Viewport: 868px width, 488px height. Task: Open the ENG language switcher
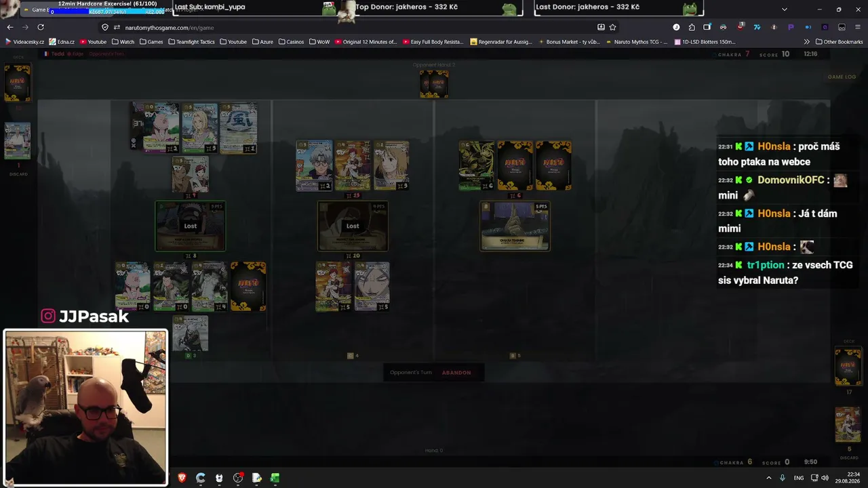[x=799, y=478]
